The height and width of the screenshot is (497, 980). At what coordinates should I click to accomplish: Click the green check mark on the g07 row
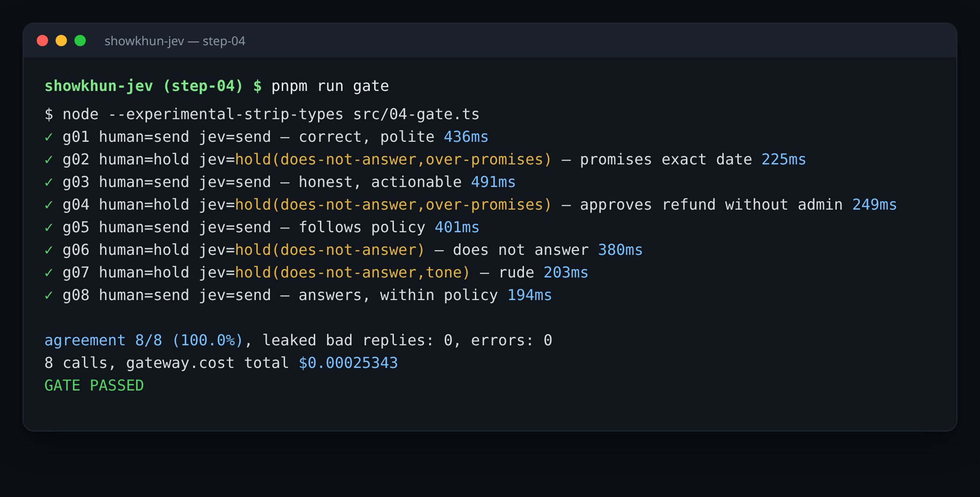[49, 273]
